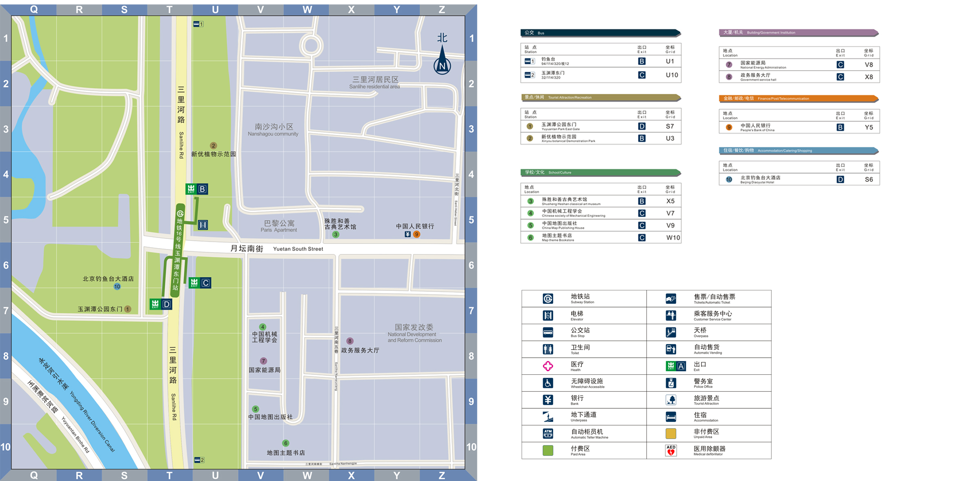980x481 pixels.
Task: Select the Toilet icon in the legend
Action: pos(548,350)
